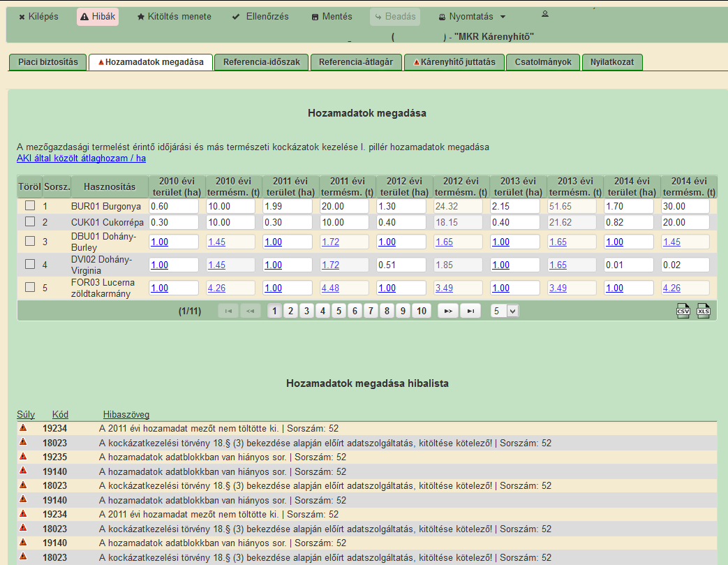Screen dimensions: 728x565
Task: Tick delete checkbox for DVI02 Dohány-Virginia
Action: tap(30, 265)
